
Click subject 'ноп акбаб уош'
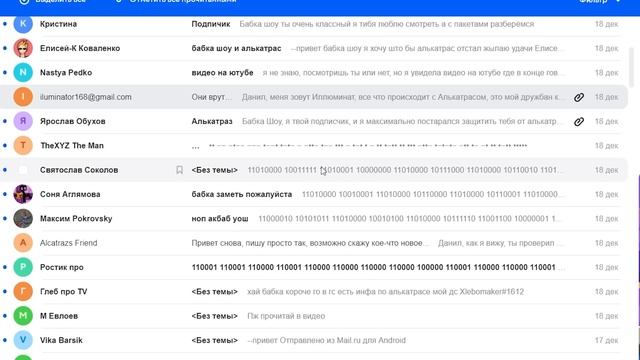pos(220,219)
